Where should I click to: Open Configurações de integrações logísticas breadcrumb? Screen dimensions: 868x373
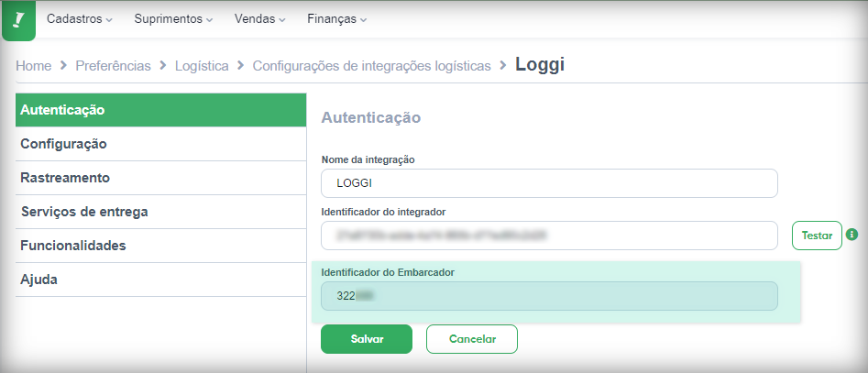pos(371,66)
